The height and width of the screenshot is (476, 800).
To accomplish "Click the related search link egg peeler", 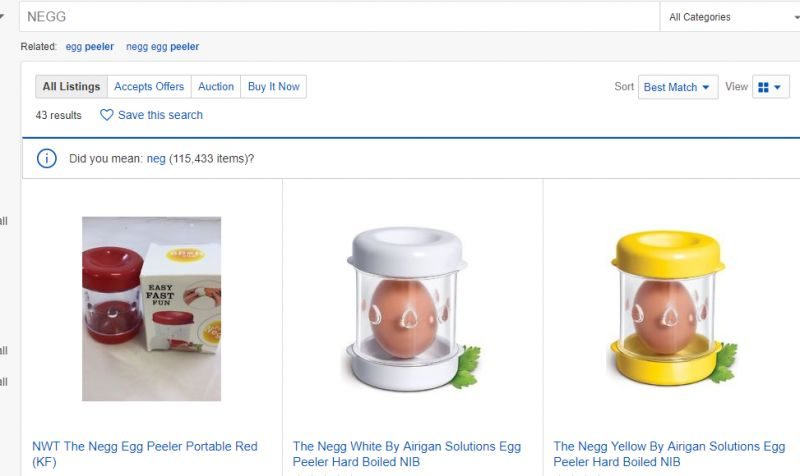I will pyautogui.click(x=90, y=46).
